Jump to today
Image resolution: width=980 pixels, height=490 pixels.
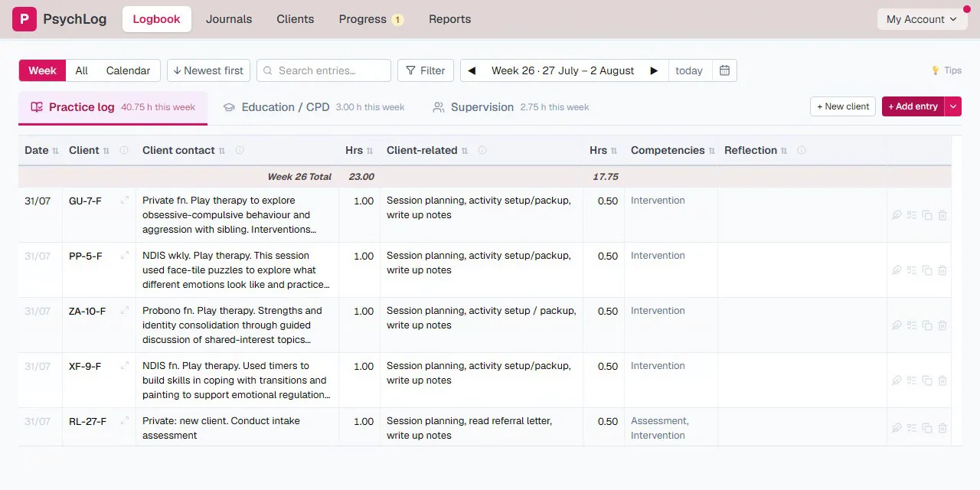689,70
